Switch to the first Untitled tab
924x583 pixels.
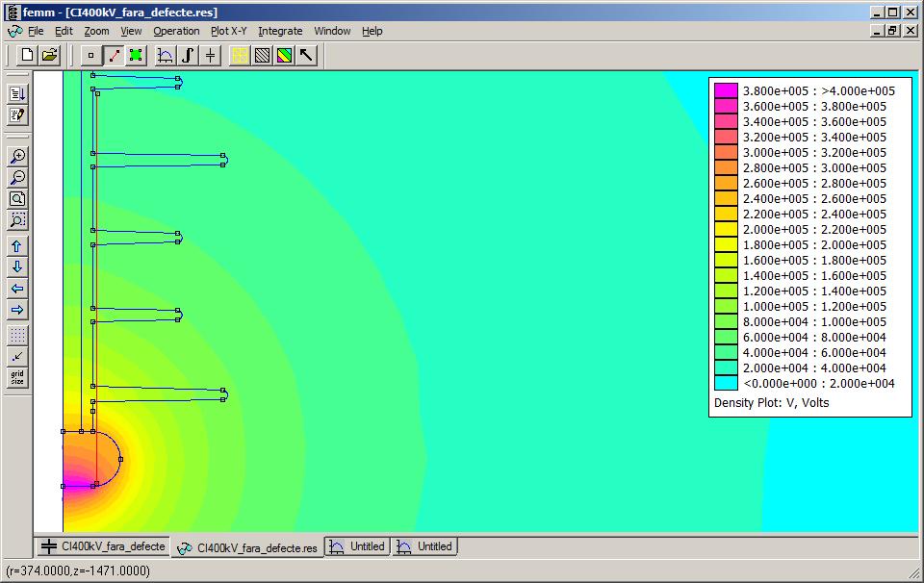point(358,546)
